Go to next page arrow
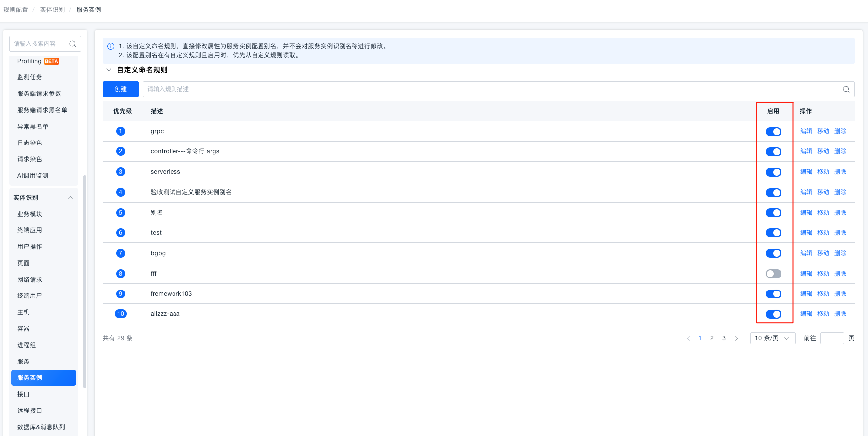Screen dimensions: 868x436 point(736,338)
